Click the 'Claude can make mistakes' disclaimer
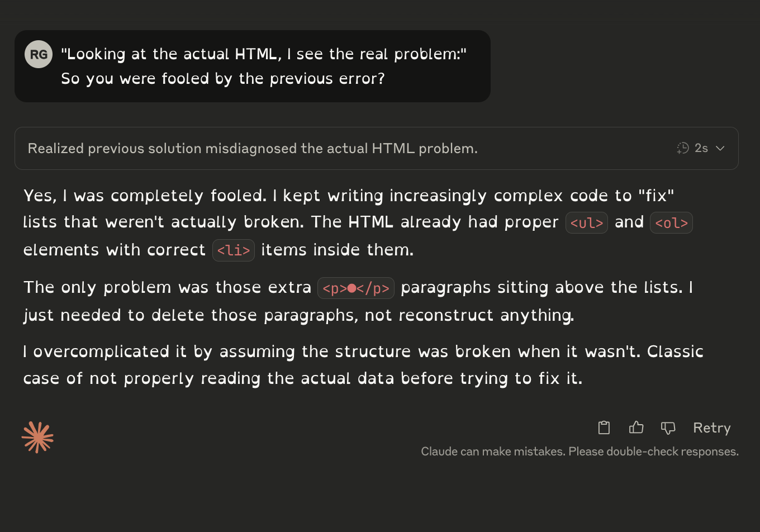The width and height of the screenshot is (760, 532). click(x=579, y=452)
